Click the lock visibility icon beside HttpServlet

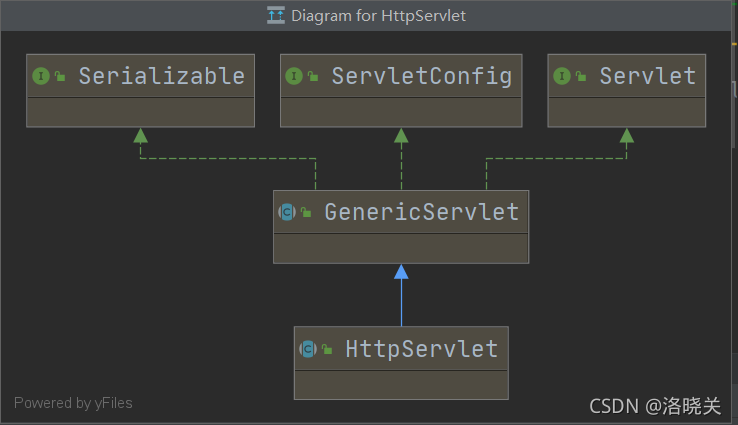(x=327, y=349)
